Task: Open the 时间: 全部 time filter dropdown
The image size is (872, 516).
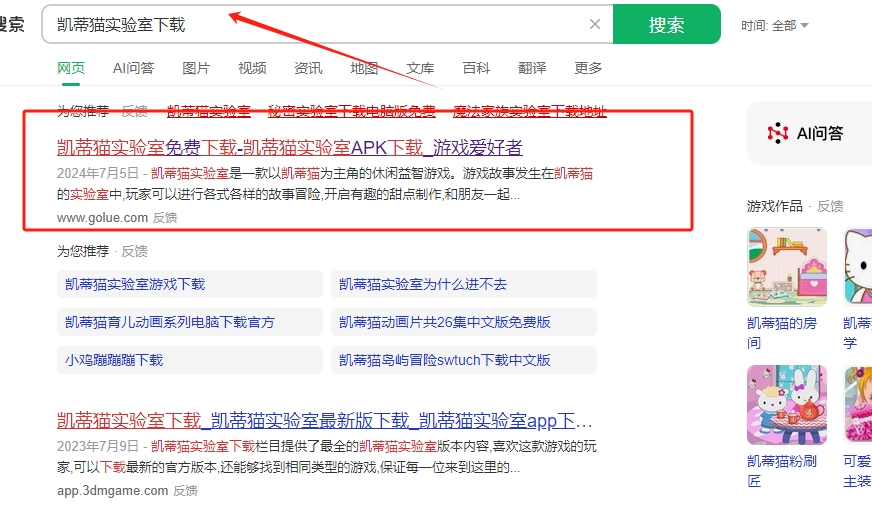Action: click(774, 26)
